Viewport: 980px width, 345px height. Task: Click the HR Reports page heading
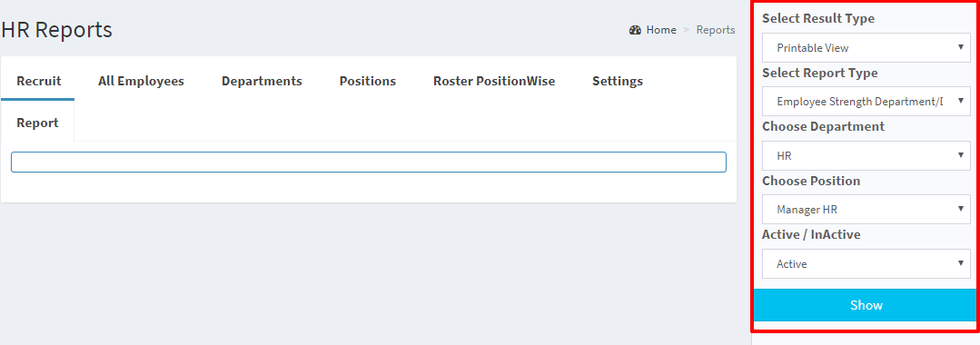point(57,29)
